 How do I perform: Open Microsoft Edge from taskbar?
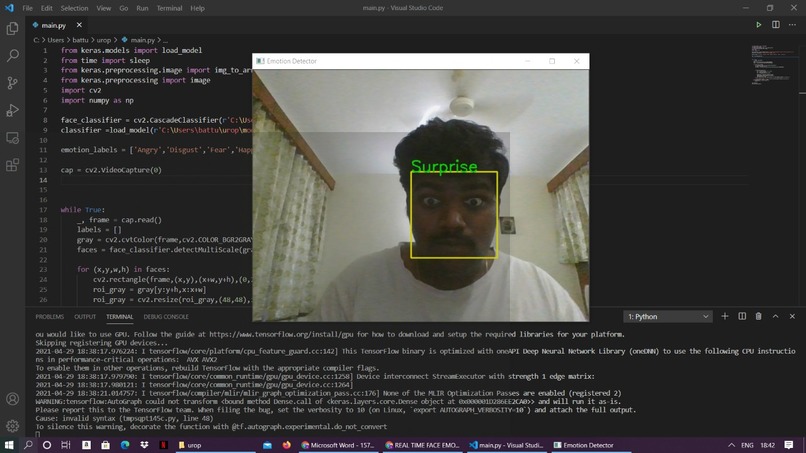(125, 445)
